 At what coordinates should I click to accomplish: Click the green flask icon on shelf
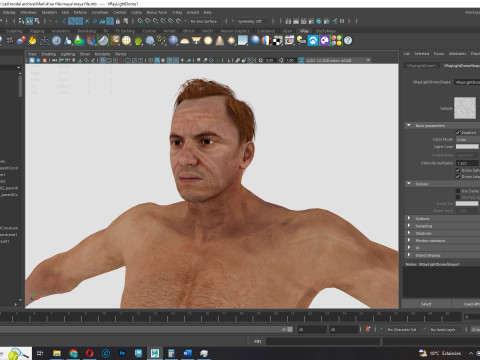(79, 41)
